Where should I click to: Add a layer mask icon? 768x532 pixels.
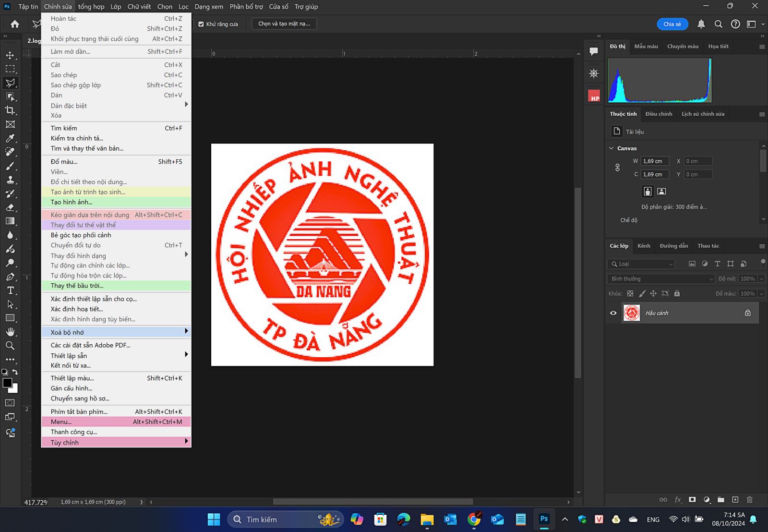tap(692, 499)
